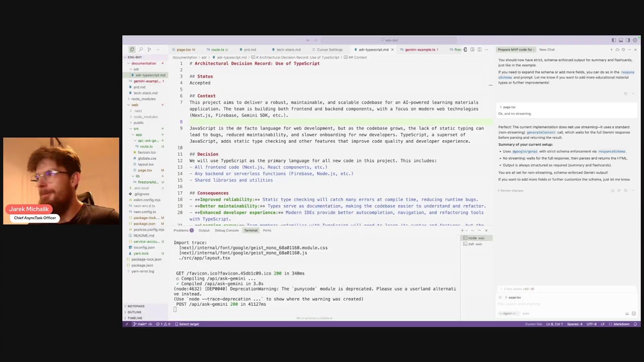Click UTF-8 encoding in status bar
The image size is (644, 362).
tap(591, 324)
